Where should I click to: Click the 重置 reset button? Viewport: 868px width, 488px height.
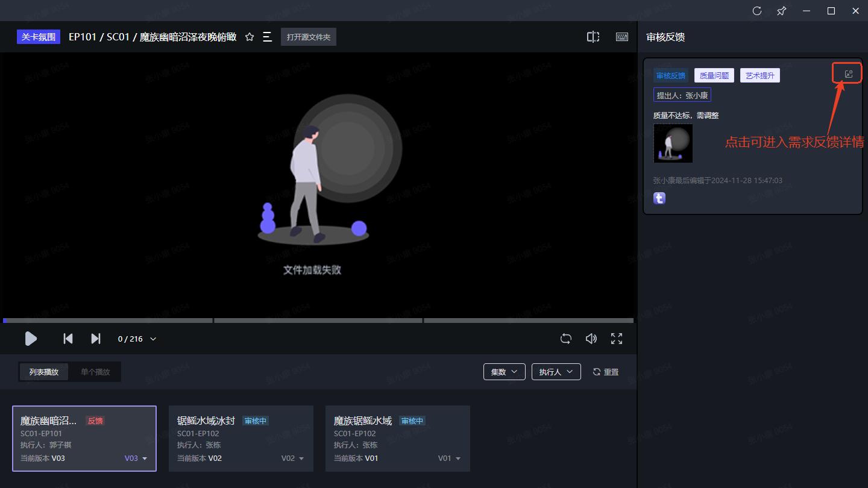606,372
